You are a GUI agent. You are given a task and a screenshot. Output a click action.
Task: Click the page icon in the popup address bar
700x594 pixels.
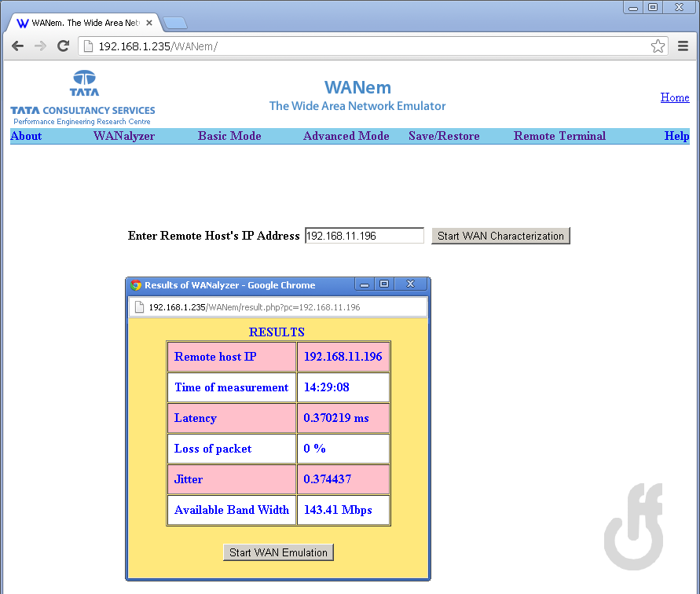point(139,307)
